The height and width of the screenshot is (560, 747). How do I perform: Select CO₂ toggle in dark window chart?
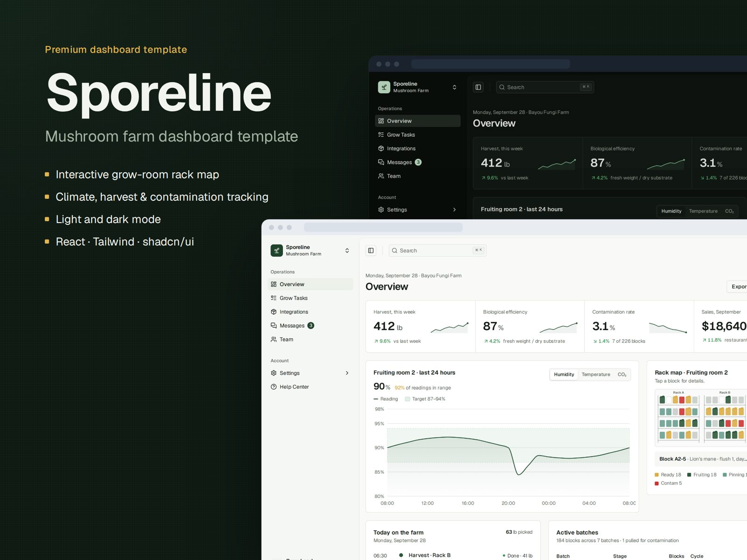(x=729, y=211)
